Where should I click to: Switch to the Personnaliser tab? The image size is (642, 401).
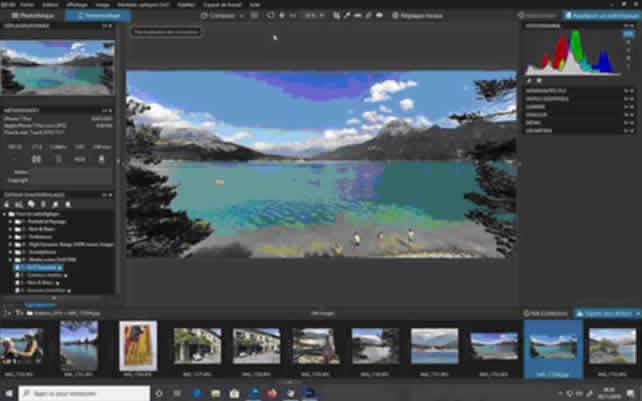pos(98,16)
